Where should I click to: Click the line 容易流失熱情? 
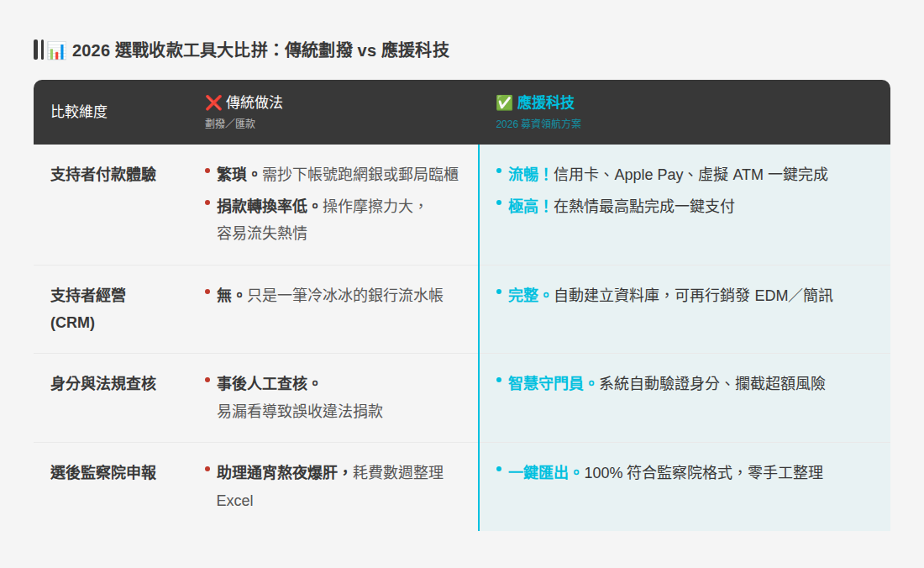262,234
